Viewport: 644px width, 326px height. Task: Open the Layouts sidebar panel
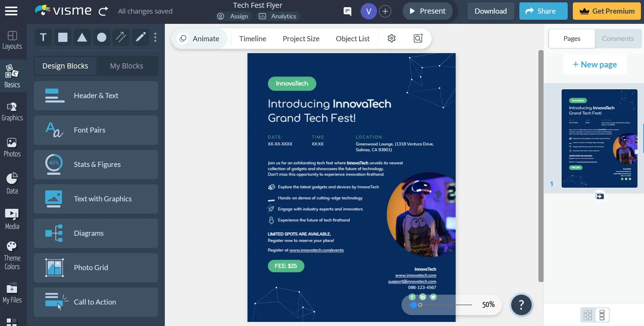point(12,40)
